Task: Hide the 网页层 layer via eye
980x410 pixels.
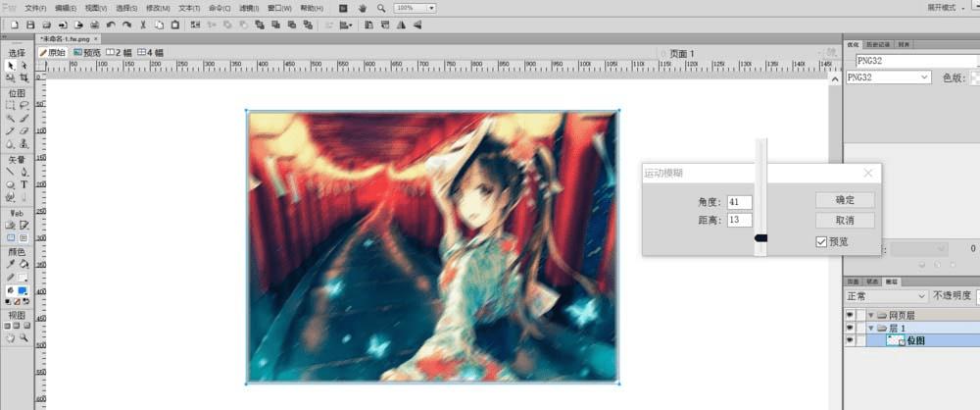Action: click(x=850, y=315)
